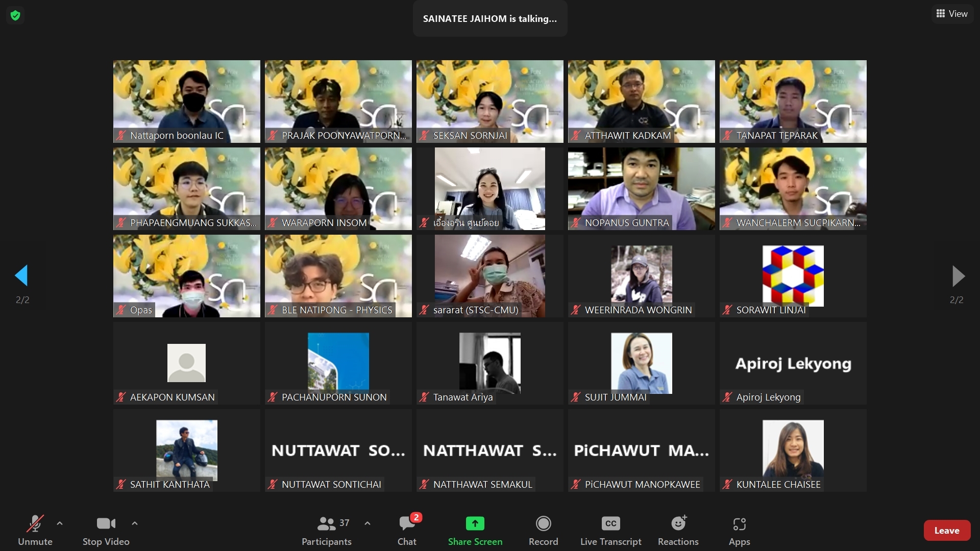Expand audio options arrow next to Unmute
This screenshot has height=551, width=980.
pos(60,523)
